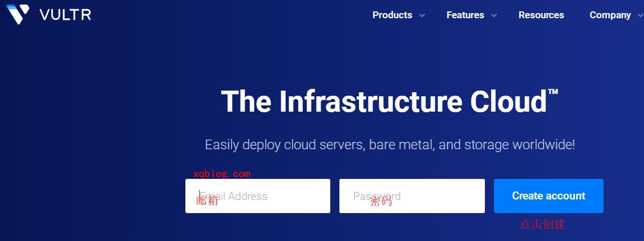Click the Create account button
Screen dimensions: 644x241
[x=548, y=196]
